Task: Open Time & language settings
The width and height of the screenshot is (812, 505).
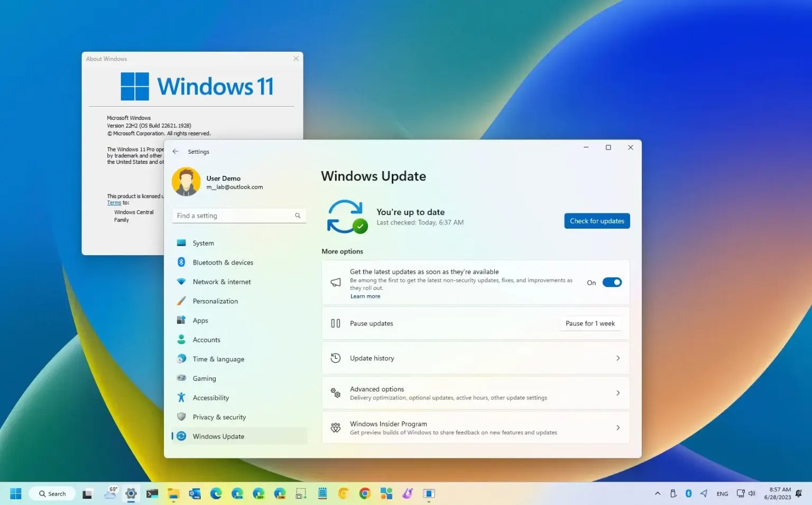Action: click(x=239, y=359)
